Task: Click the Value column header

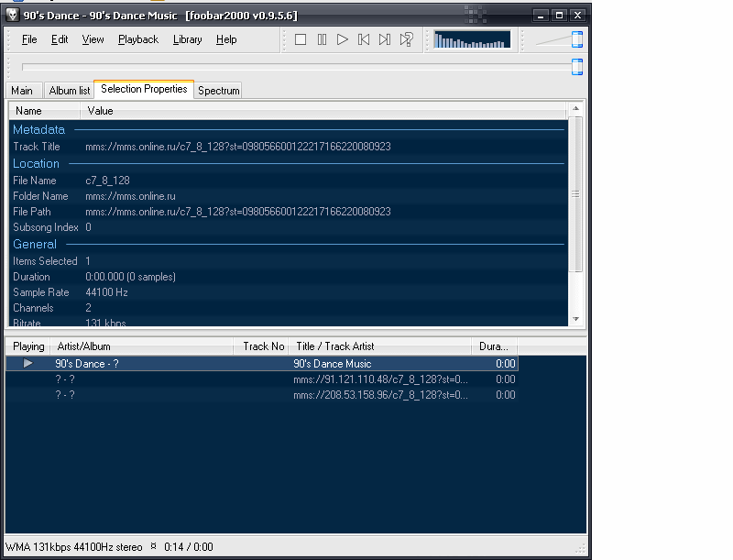Action: (323, 111)
